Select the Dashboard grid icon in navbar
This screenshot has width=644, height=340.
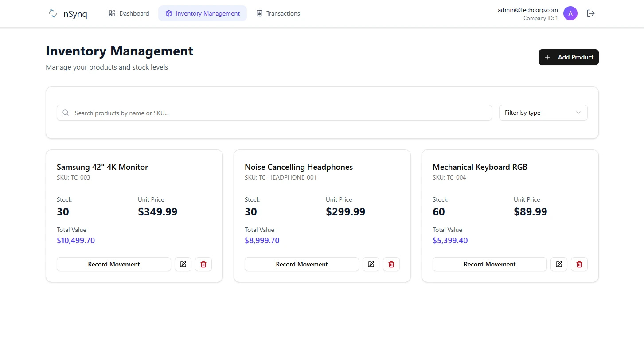[x=111, y=13]
